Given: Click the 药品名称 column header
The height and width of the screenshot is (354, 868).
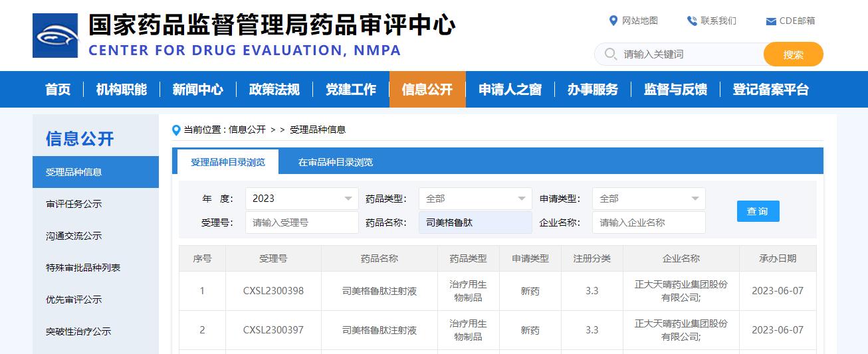Looking at the screenshot, I should [380, 258].
